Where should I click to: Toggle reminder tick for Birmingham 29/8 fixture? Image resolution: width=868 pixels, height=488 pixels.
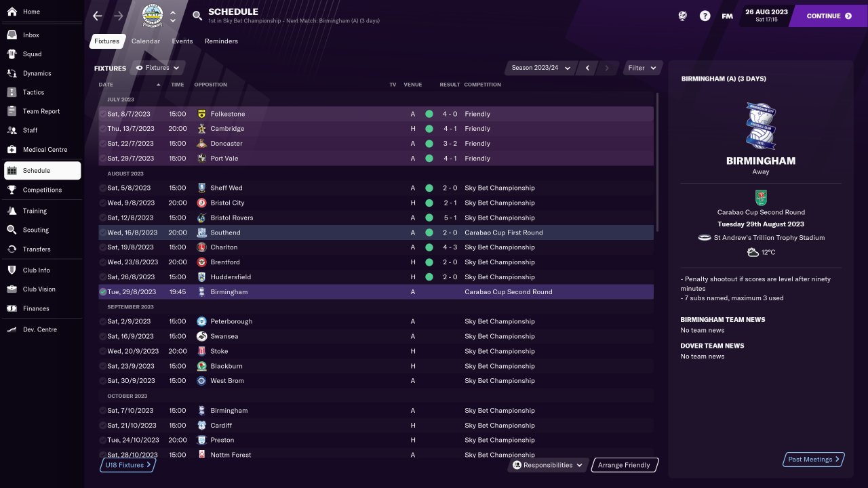[103, 292]
